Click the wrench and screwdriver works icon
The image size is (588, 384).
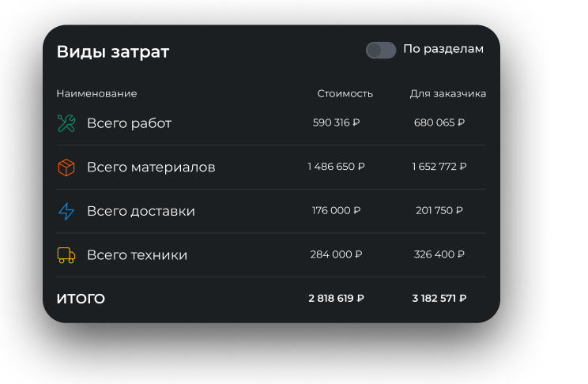tap(66, 123)
